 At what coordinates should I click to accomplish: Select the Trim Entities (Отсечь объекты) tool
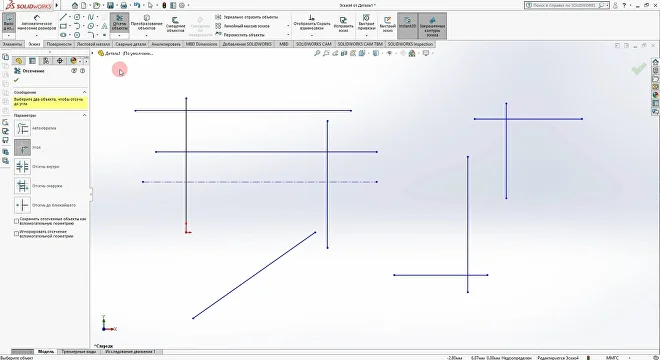pyautogui.click(x=120, y=22)
